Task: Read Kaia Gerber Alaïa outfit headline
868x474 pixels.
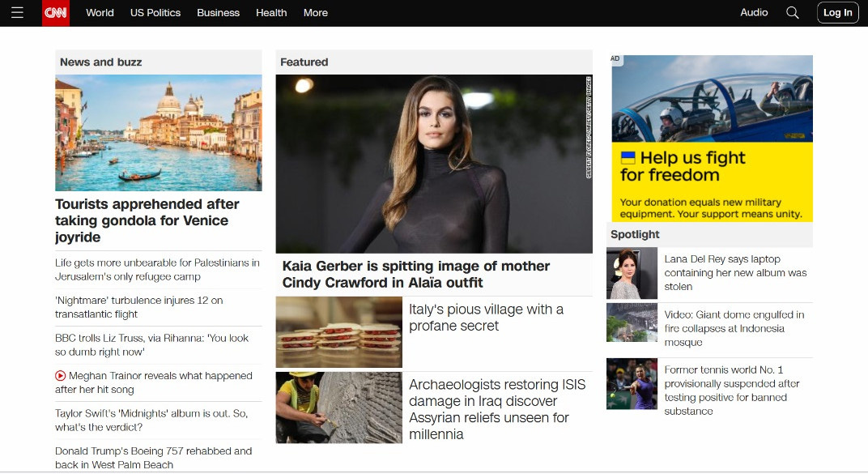Action: (415, 274)
